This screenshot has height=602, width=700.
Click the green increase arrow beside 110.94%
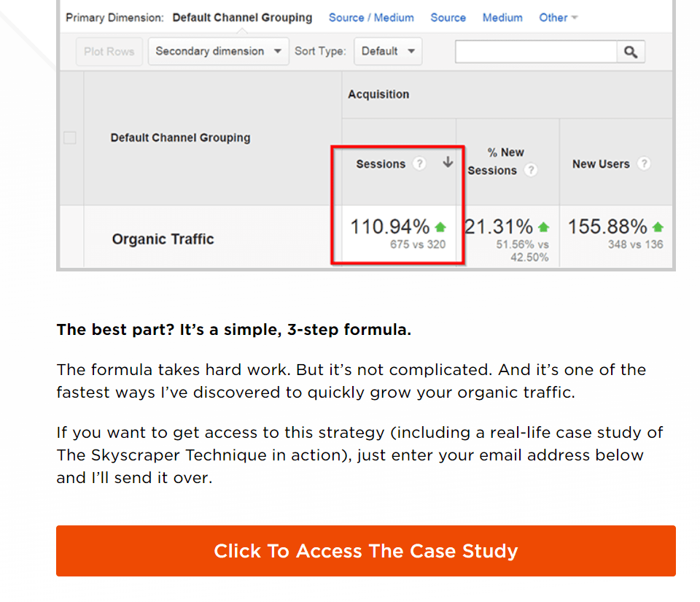[x=440, y=227]
